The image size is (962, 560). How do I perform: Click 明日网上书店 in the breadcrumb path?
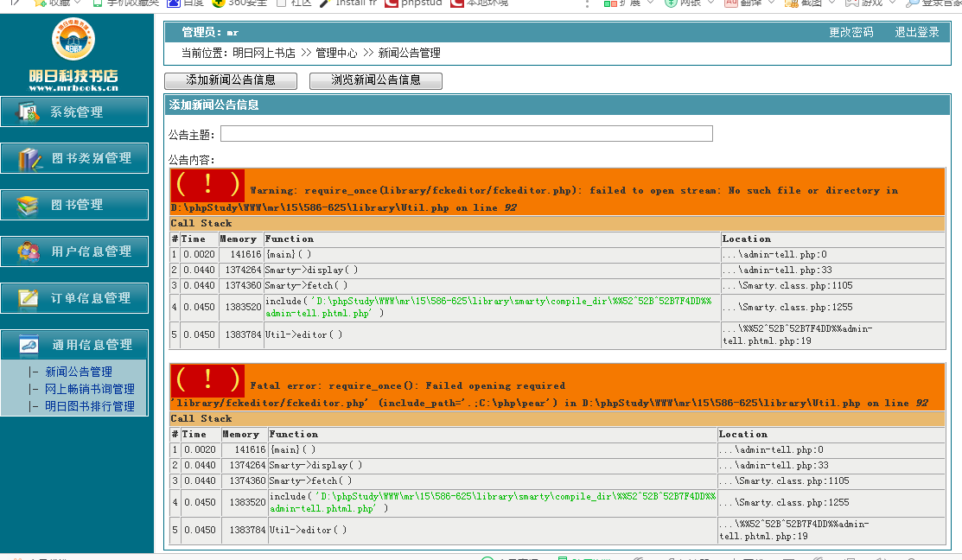click(264, 54)
